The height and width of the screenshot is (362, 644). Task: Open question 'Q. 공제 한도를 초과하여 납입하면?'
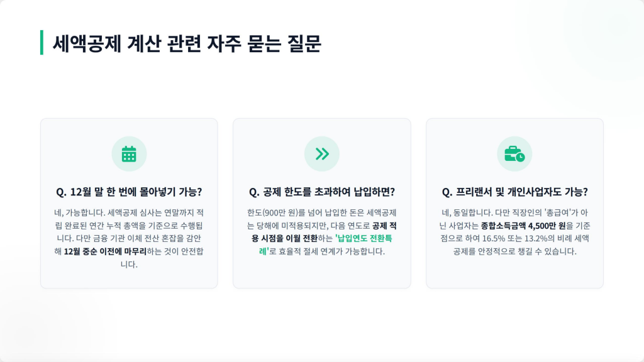click(x=322, y=192)
